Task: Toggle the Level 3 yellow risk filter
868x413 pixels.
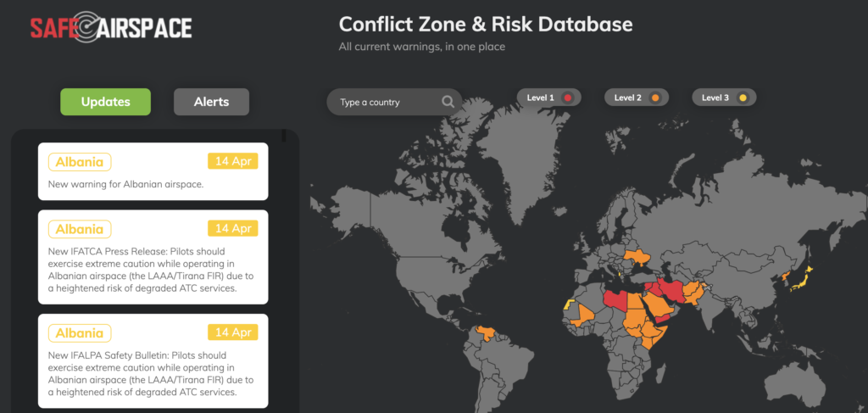Action: (724, 98)
